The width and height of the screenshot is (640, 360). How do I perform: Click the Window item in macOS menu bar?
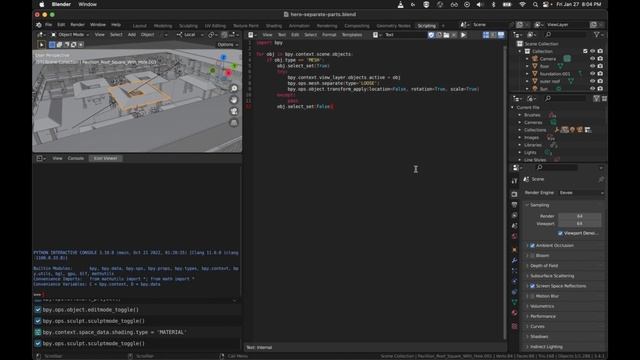point(87,4)
